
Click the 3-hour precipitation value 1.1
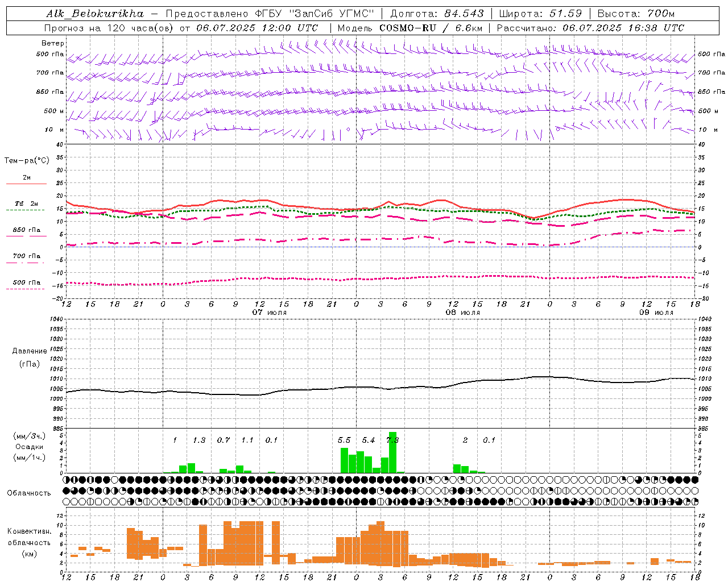pyautogui.click(x=247, y=440)
